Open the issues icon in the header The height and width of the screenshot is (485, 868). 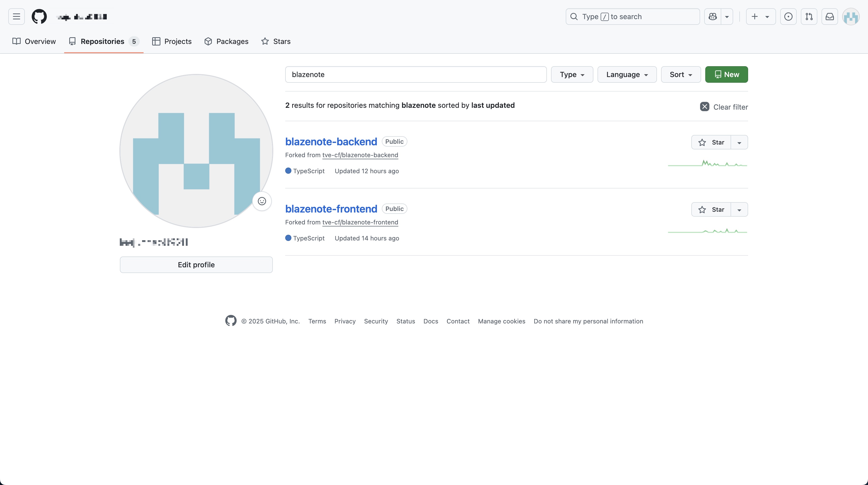tap(788, 17)
